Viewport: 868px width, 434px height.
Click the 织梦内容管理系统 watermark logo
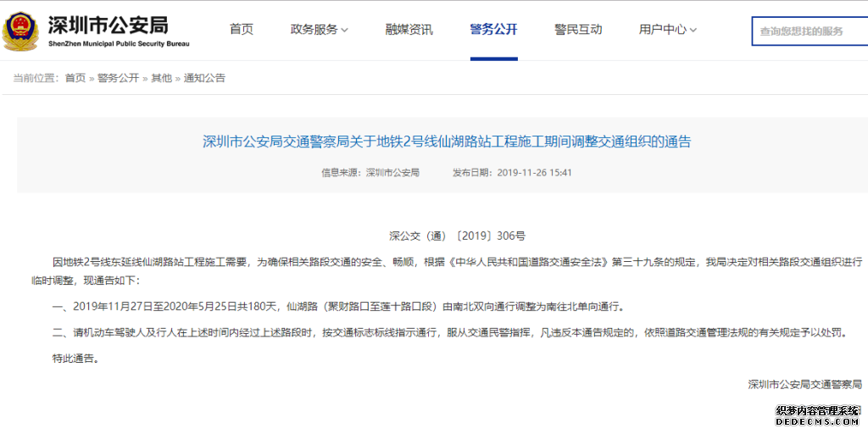817,411
